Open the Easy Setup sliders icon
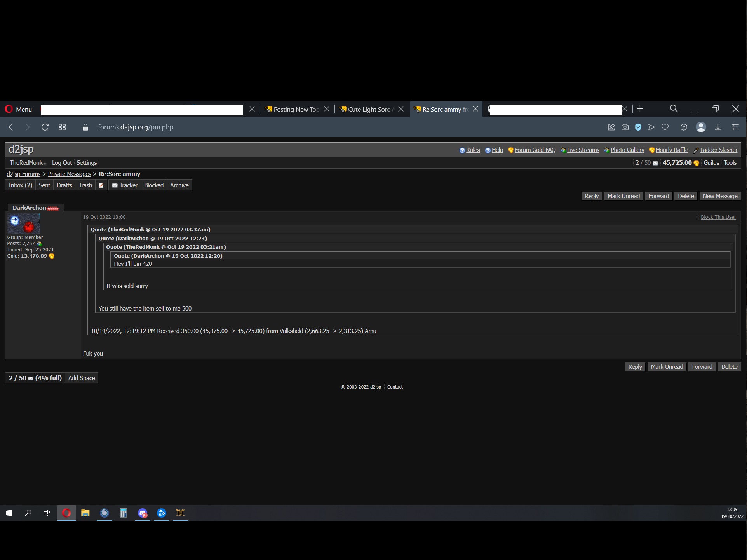The image size is (747, 560). click(735, 127)
